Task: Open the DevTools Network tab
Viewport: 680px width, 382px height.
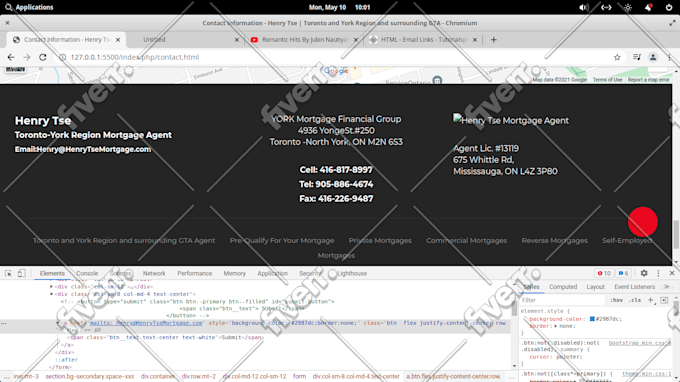Action: pos(154,274)
